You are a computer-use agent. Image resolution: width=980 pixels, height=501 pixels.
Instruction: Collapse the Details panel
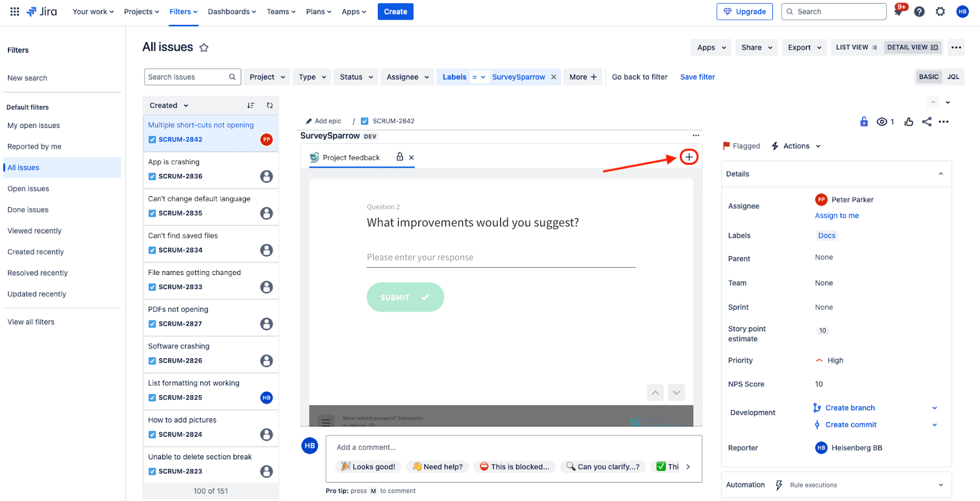click(x=941, y=174)
